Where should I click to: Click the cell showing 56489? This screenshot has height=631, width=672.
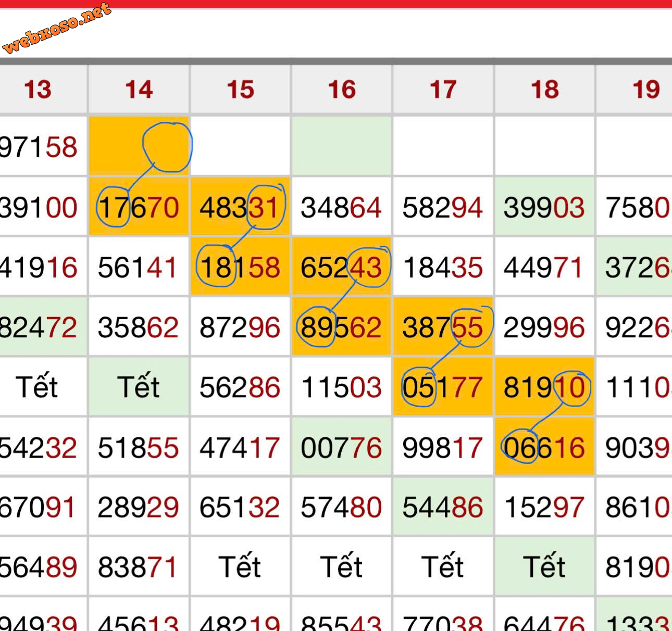pos(43,566)
